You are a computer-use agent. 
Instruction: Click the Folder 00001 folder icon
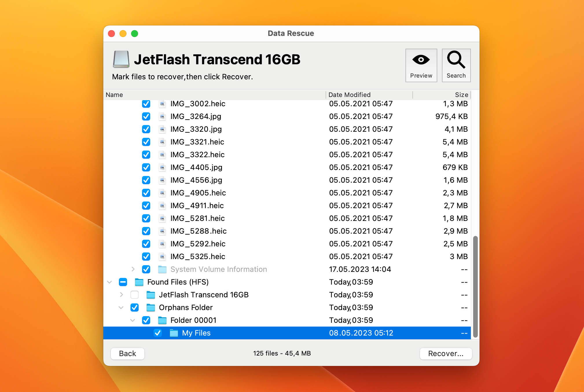click(162, 320)
